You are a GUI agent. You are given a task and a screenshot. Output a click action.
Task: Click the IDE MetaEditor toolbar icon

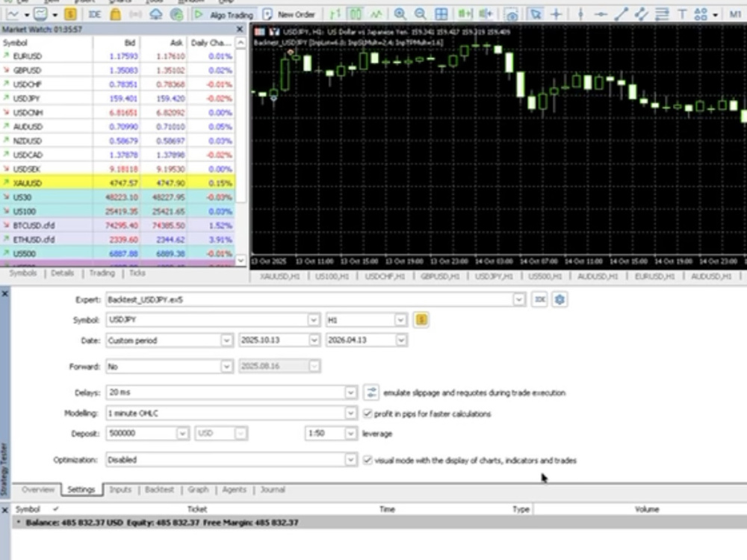(94, 14)
